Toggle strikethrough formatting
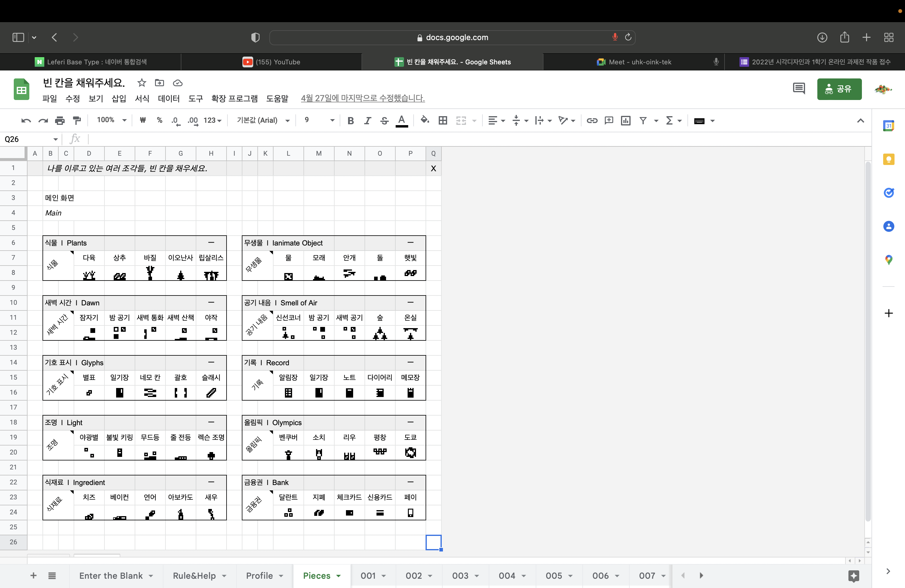This screenshot has width=905, height=588. point(384,121)
